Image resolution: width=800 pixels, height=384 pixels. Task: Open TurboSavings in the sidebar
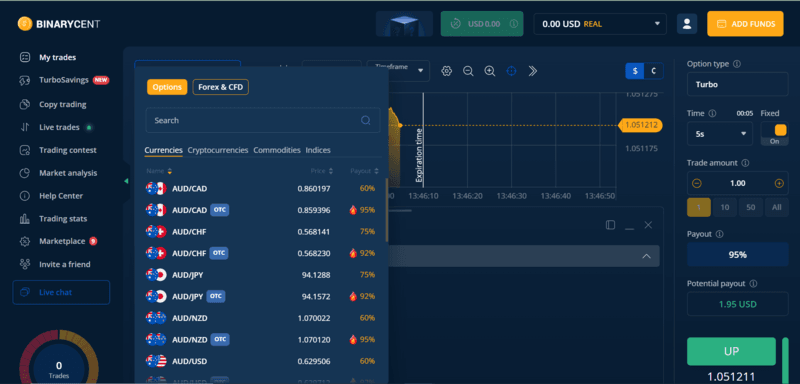click(x=64, y=80)
